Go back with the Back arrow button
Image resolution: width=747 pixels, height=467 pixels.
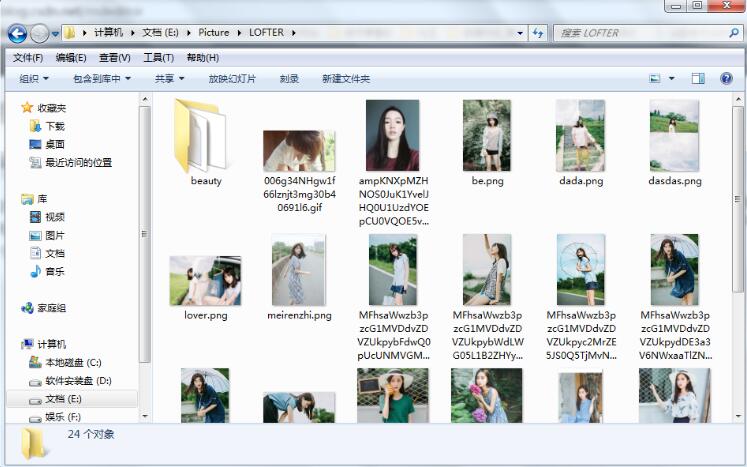pyautogui.click(x=17, y=33)
